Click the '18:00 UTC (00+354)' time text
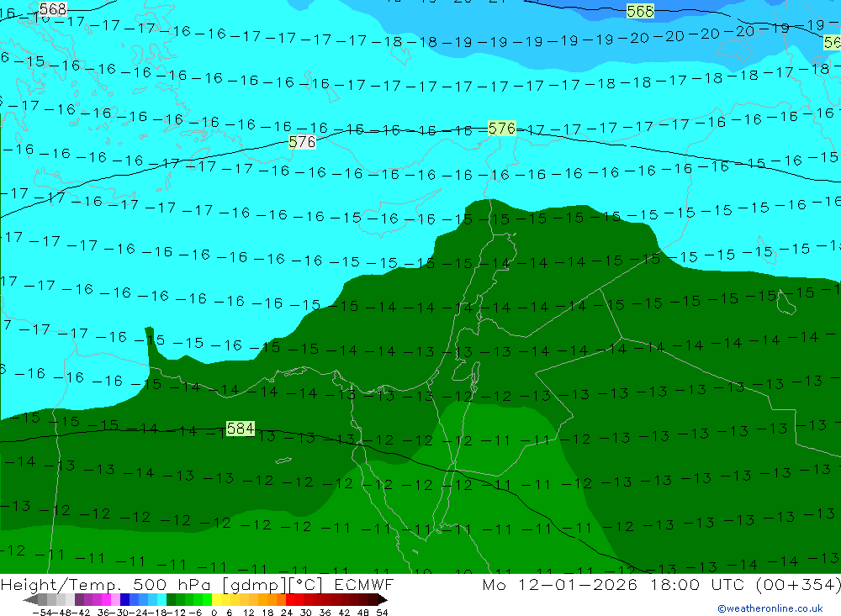 point(745,584)
